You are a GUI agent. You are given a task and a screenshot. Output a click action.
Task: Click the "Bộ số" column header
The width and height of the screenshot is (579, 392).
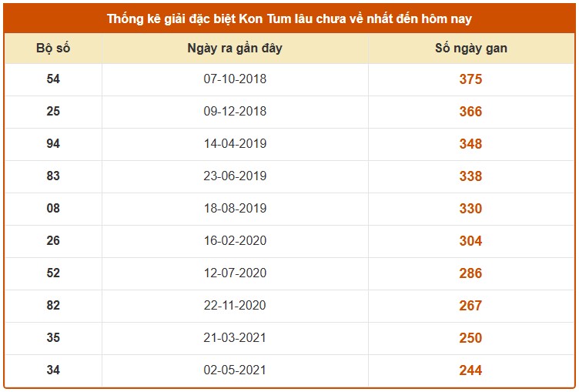click(x=53, y=49)
